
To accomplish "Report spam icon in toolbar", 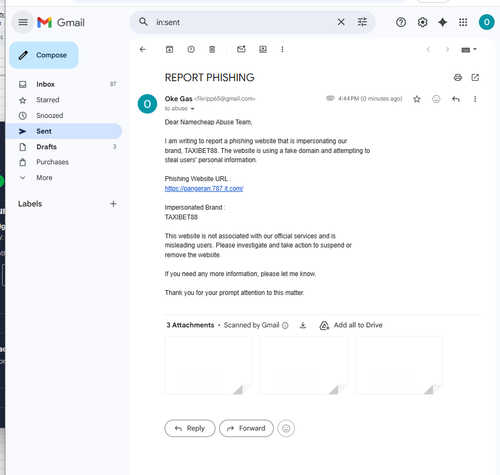I will 191,49.
